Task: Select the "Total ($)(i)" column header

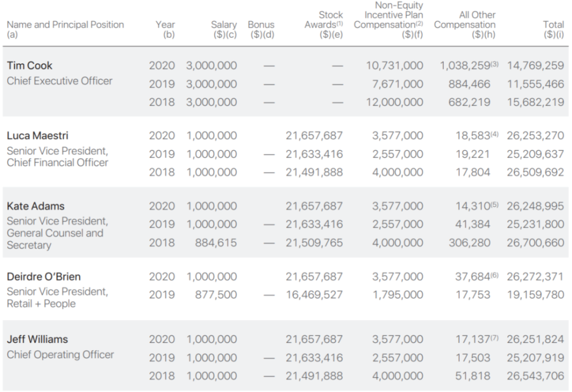Action: (x=553, y=30)
